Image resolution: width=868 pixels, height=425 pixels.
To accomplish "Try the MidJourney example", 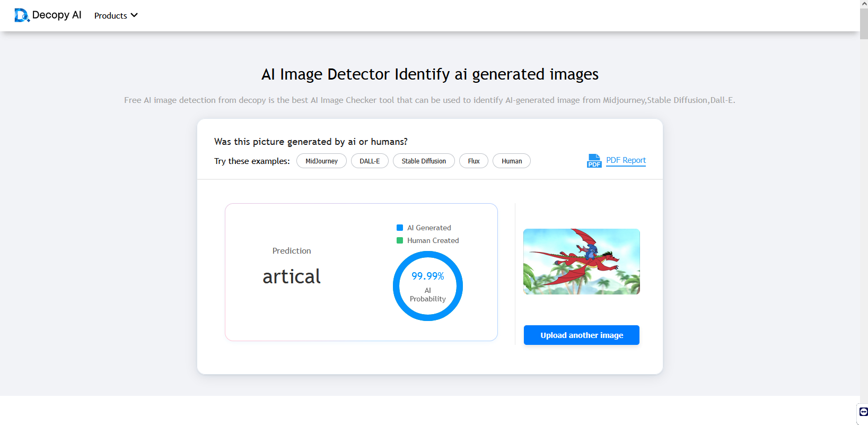I will click(321, 161).
